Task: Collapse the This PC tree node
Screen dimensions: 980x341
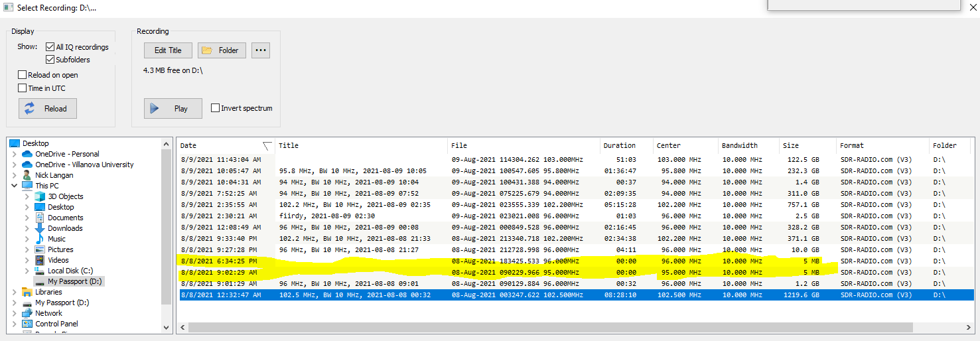Action: click(15, 186)
